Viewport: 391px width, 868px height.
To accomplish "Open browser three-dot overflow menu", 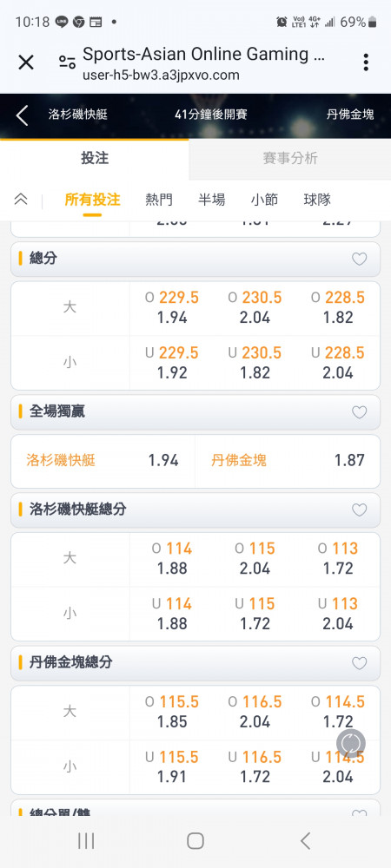I will click(x=366, y=62).
